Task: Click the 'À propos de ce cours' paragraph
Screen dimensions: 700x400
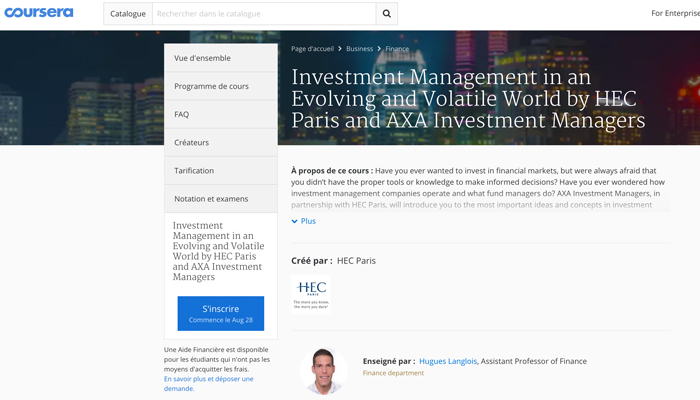Action: 478,188
